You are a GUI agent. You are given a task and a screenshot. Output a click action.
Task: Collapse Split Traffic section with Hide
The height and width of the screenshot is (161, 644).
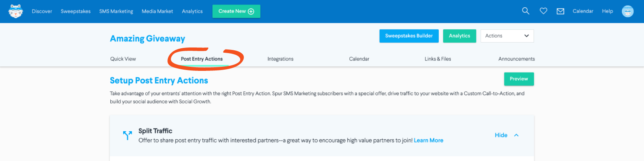501,135
